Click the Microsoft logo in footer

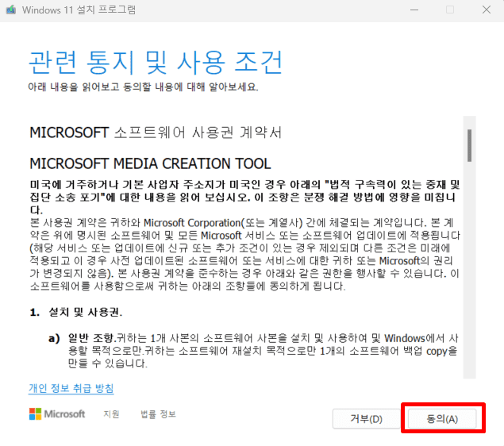(57, 414)
